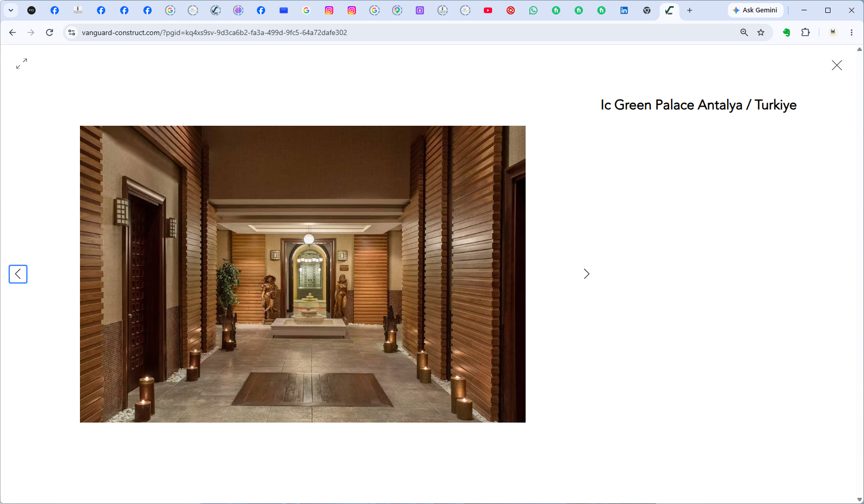Open the page zoom magnifier icon
Image resolution: width=864 pixels, height=504 pixels.
(x=744, y=32)
